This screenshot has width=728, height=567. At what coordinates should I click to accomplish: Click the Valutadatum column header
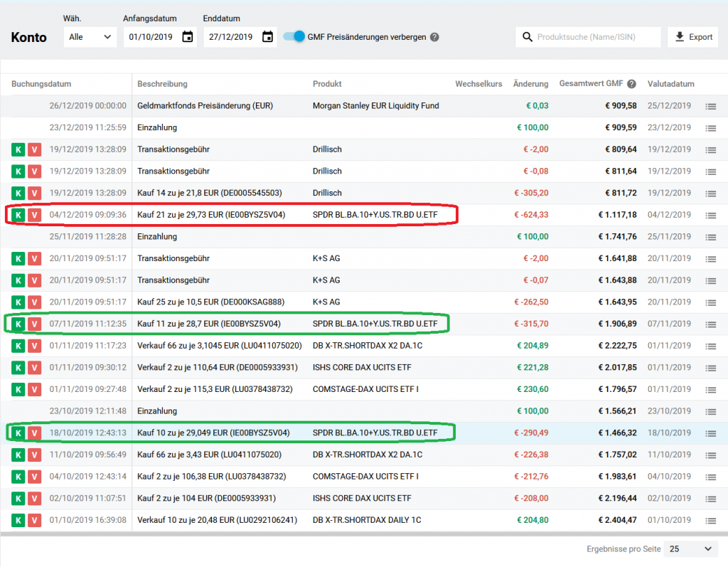[x=670, y=84]
